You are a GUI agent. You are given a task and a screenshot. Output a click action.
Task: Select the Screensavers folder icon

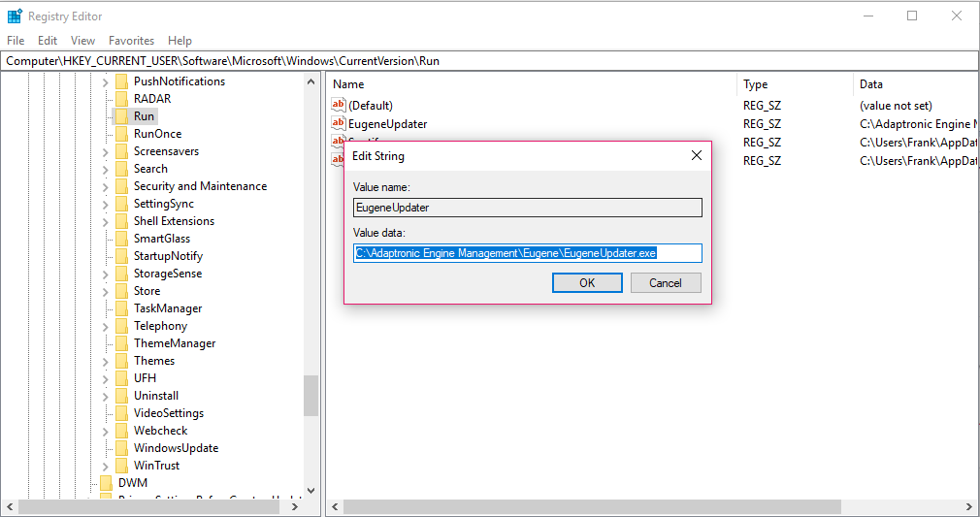122,151
